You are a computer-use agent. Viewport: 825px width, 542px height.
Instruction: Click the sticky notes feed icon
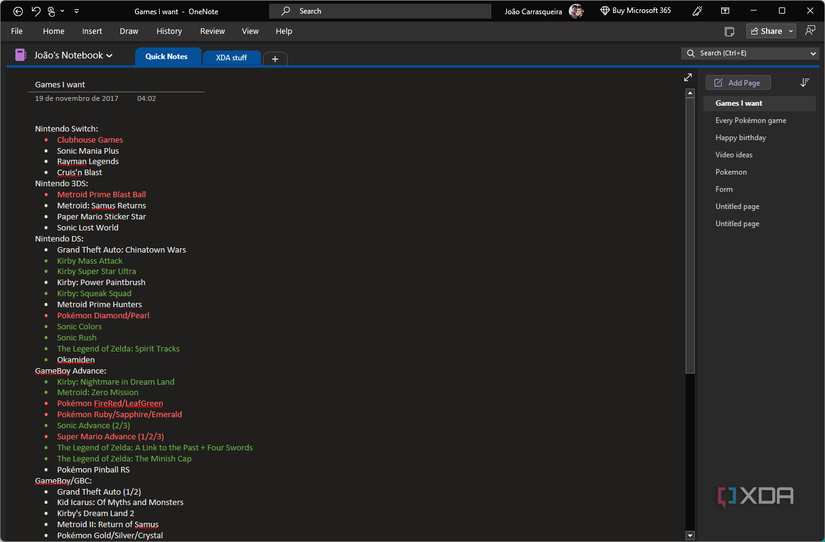(x=729, y=32)
